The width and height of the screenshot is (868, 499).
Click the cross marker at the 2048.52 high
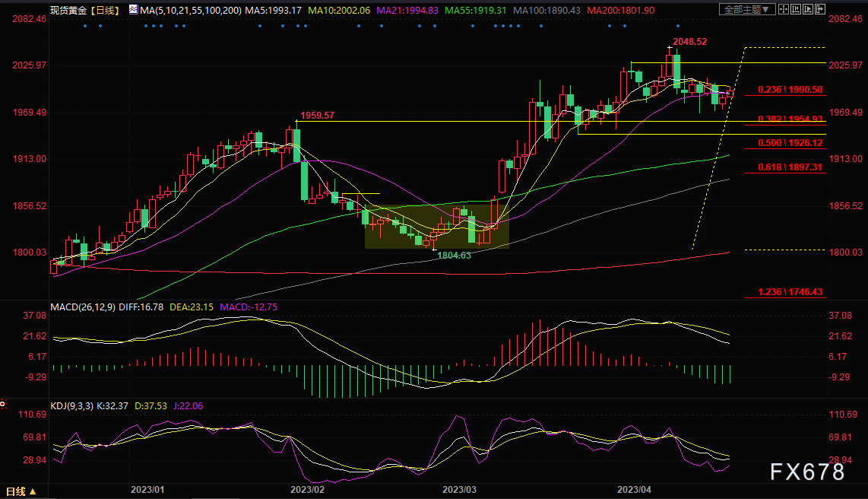(x=670, y=47)
